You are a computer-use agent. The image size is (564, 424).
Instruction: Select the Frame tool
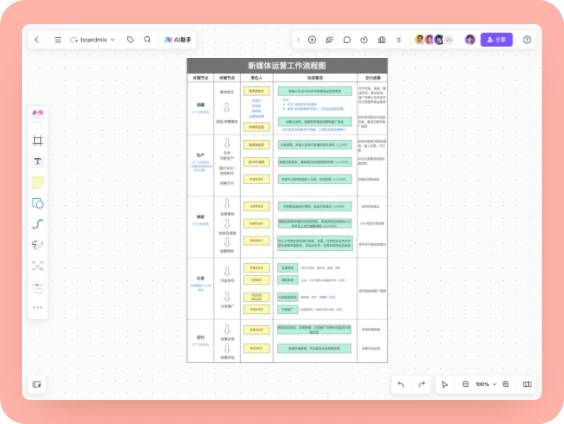[38, 140]
